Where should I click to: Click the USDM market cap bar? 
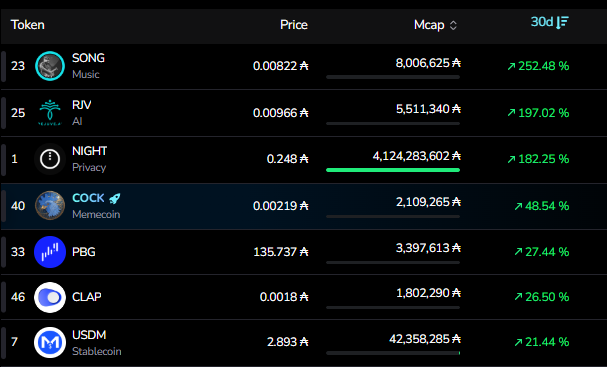[x=393, y=353]
